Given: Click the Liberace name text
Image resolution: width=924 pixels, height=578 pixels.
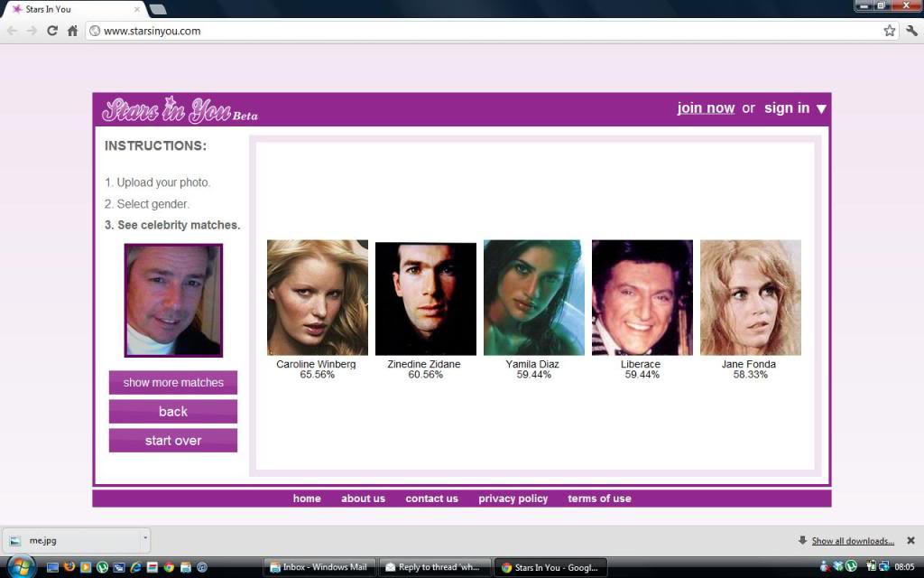Looking at the screenshot, I should click(x=641, y=365).
